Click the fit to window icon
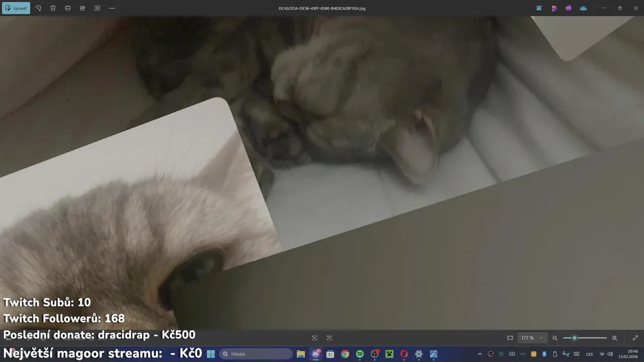The image size is (644, 362). coord(510,338)
